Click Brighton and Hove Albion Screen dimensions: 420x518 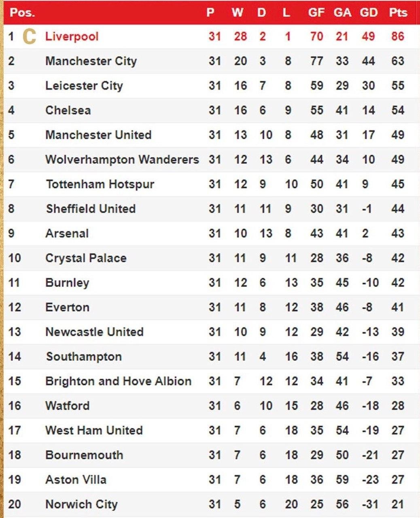point(118,381)
